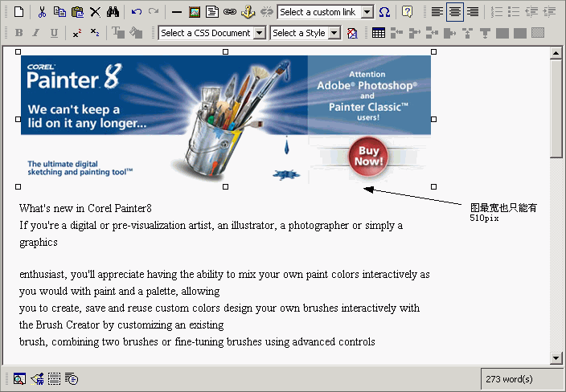Open find with the binoculars icon
The height and width of the screenshot is (392, 566).
point(113,12)
